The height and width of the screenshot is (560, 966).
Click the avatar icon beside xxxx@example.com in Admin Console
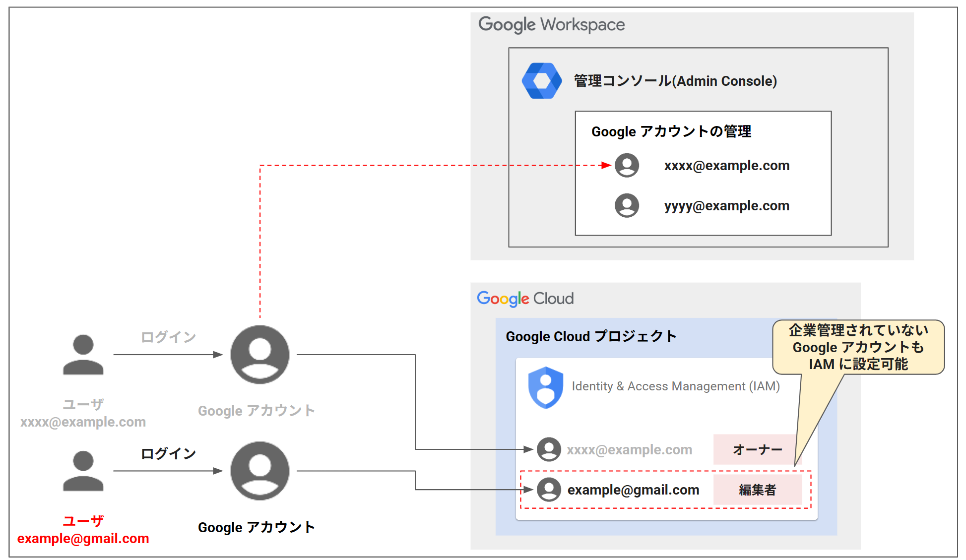(x=627, y=165)
